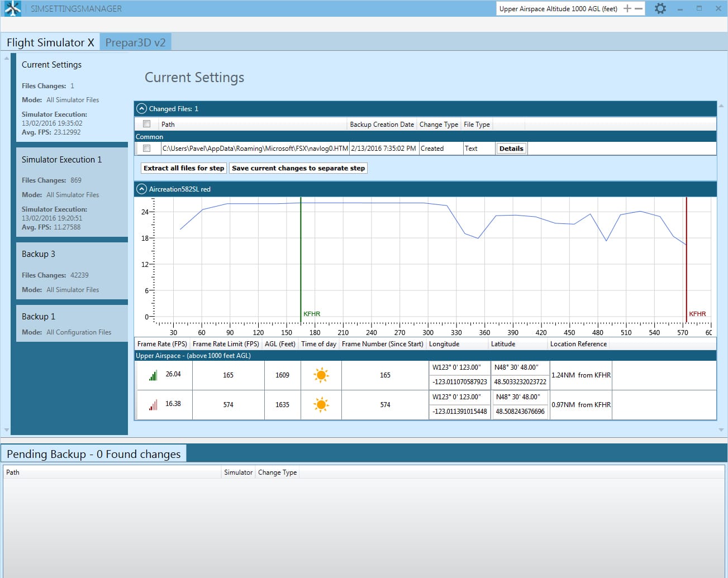Click the sun icon in the 1609 AGL row
728x578 pixels.
pyautogui.click(x=321, y=375)
